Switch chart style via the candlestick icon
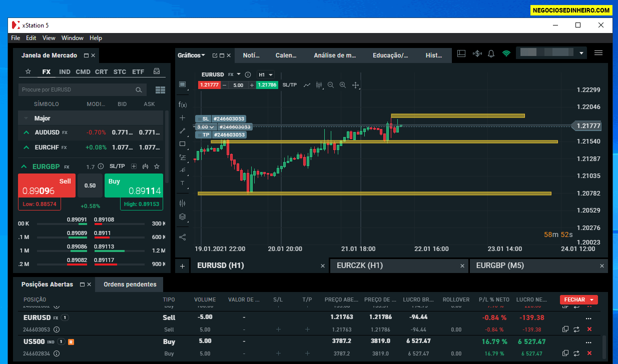The width and height of the screenshot is (618, 364). pos(319,85)
